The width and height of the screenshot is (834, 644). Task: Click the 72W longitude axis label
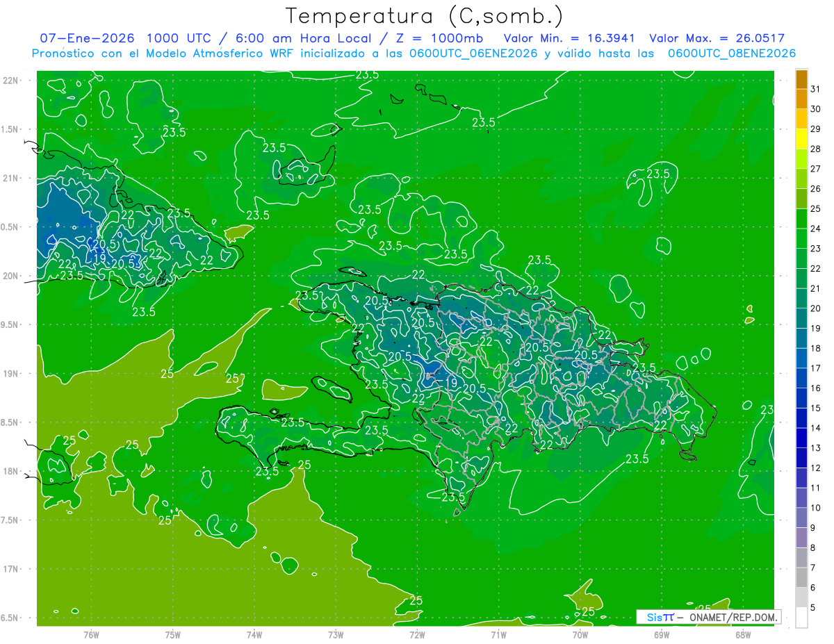coord(417,635)
